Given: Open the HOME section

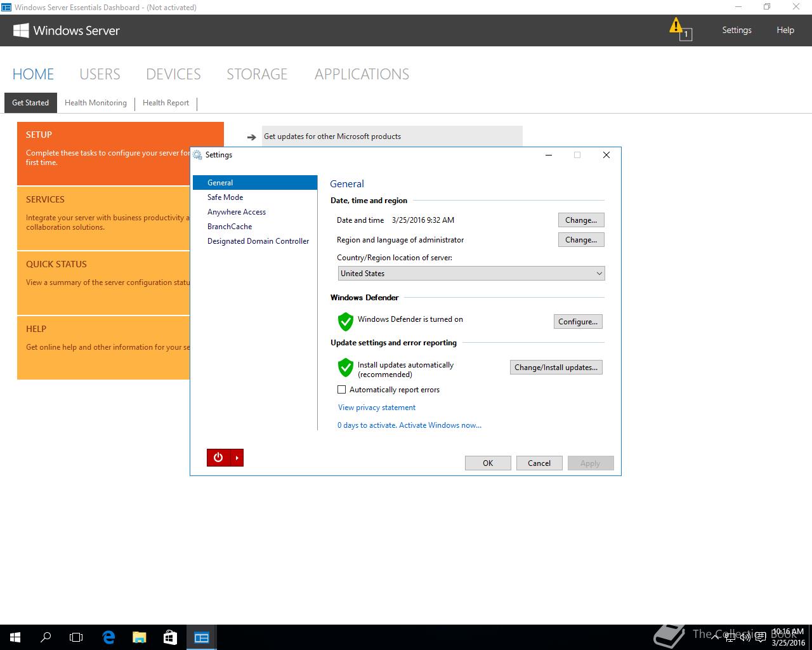Looking at the screenshot, I should tap(33, 74).
